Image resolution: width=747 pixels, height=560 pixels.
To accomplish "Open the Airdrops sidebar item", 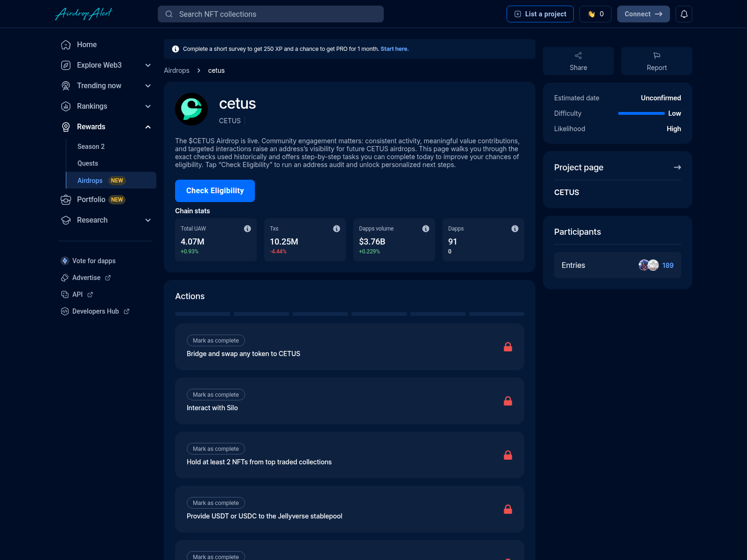I will [x=90, y=181].
